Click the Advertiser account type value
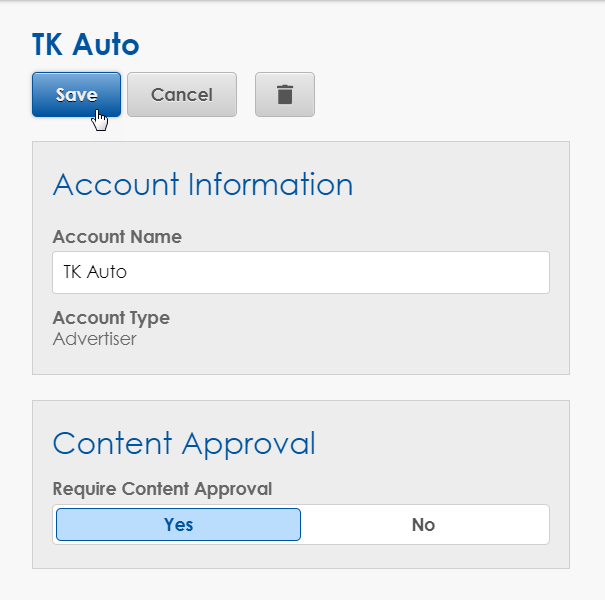Screen dimensions: 605x600 coord(94,339)
